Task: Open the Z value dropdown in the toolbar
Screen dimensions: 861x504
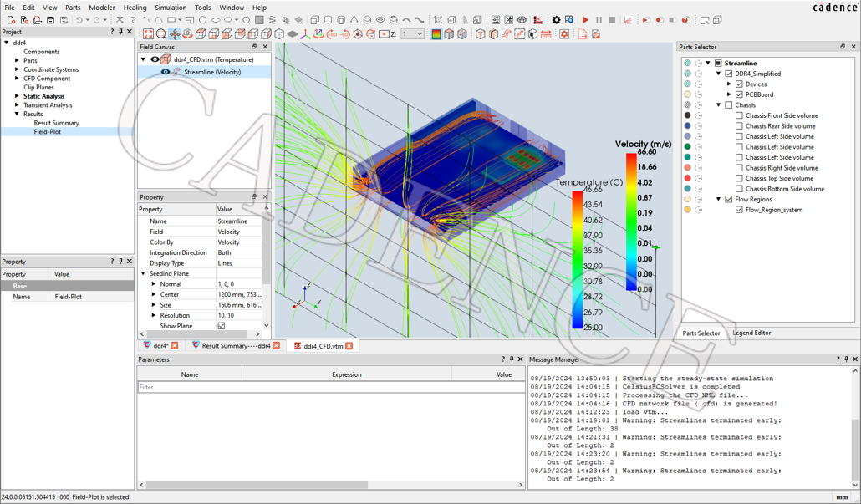Action: coord(420,34)
